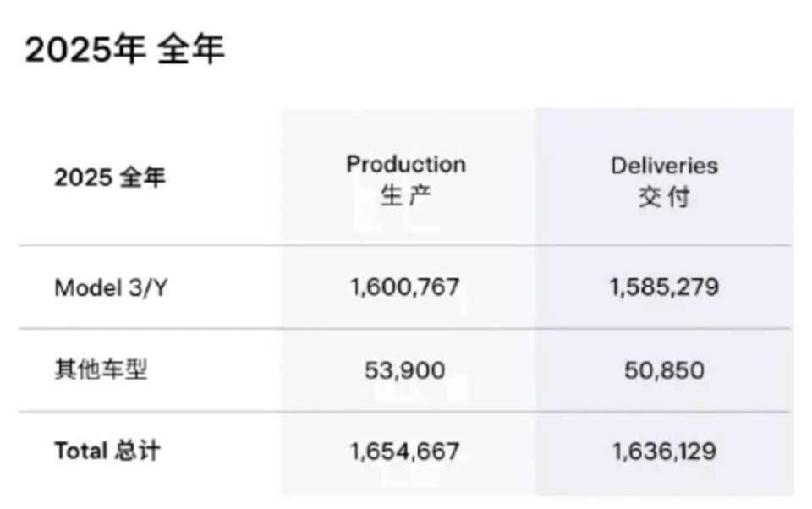Click the production figure 53,900

click(x=406, y=369)
